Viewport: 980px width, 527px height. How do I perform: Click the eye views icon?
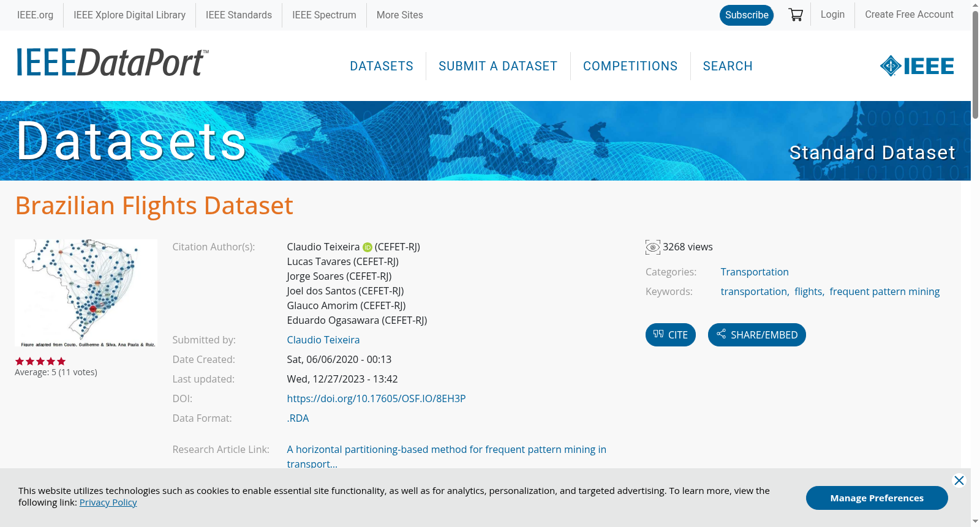click(x=653, y=247)
